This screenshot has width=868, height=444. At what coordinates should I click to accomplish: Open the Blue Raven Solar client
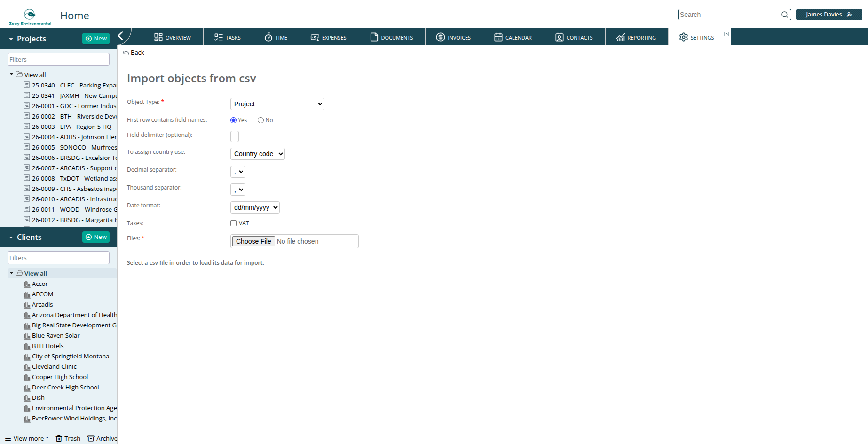pos(52,336)
